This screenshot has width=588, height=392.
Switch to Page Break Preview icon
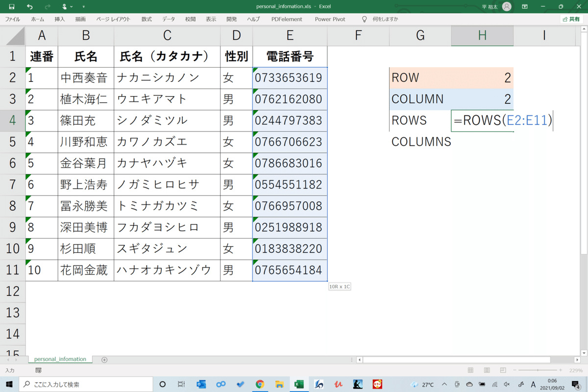[503, 370]
